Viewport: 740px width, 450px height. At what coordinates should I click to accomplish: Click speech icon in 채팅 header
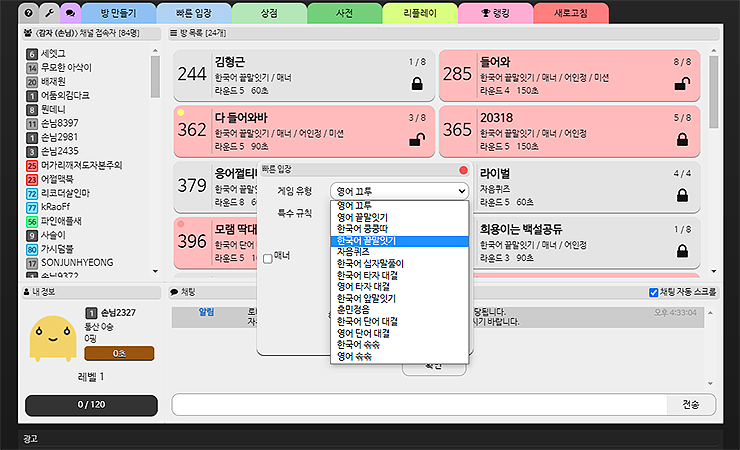[174, 292]
